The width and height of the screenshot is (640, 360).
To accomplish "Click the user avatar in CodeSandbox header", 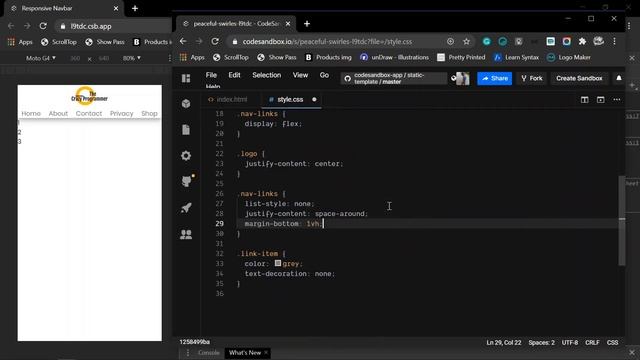I will [462, 78].
